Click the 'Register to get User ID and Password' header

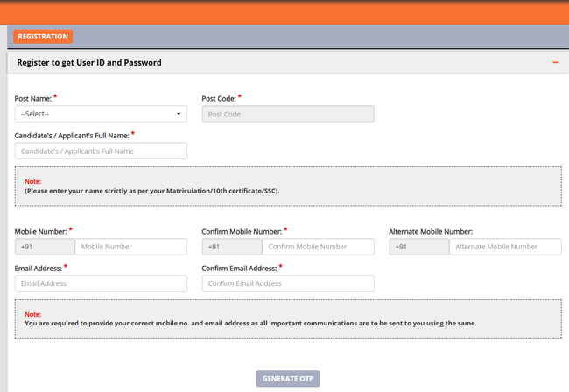click(x=89, y=63)
